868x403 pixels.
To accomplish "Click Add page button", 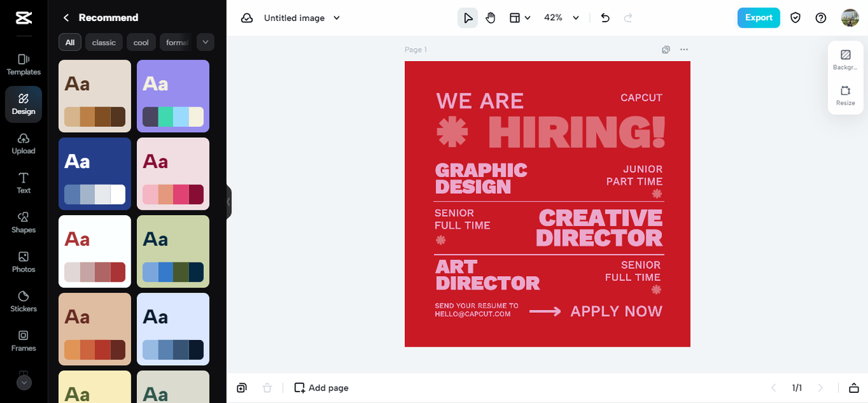I will coord(321,388).
